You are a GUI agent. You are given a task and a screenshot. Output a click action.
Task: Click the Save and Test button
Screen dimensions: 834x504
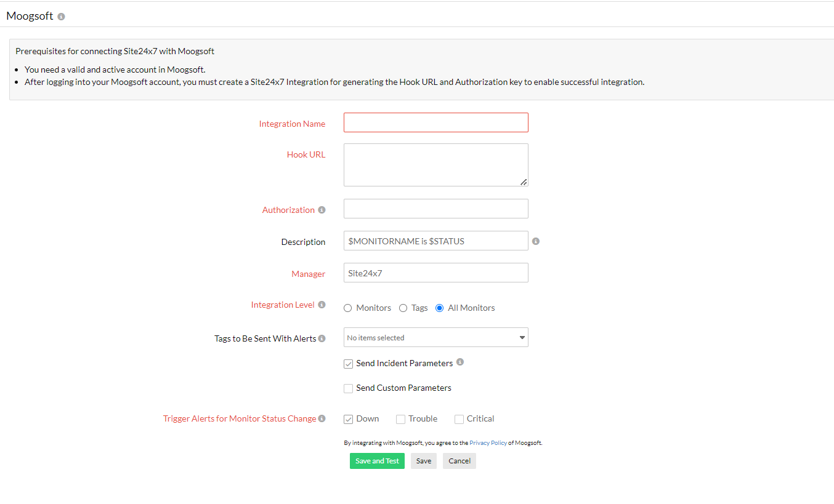click(x=377, y=461)
